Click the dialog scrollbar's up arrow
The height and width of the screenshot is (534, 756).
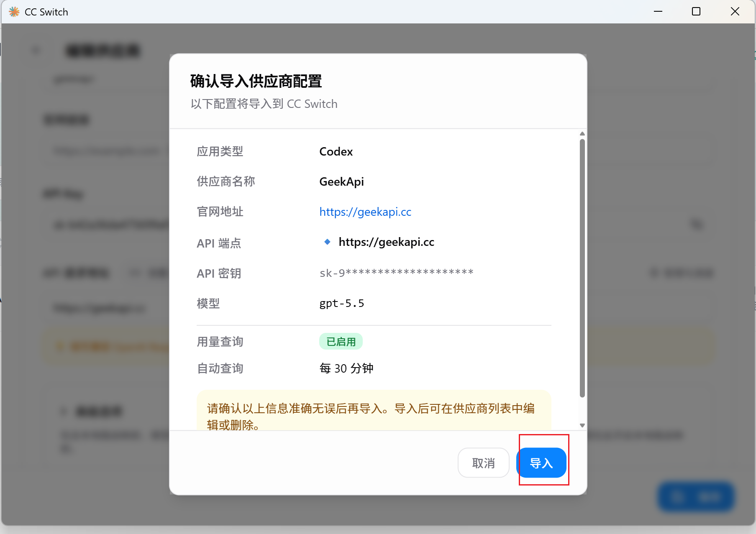tap(582, 134)
